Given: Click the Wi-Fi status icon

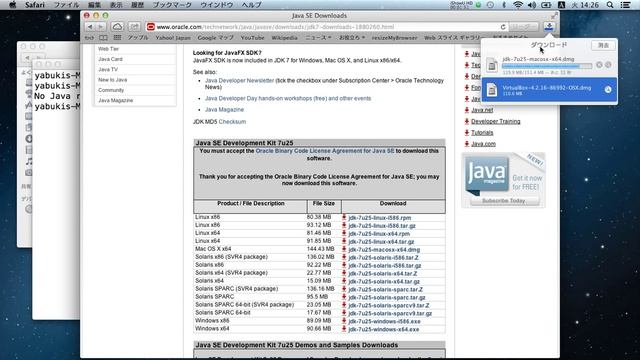Looking at the screenshot, I should 518,5.
